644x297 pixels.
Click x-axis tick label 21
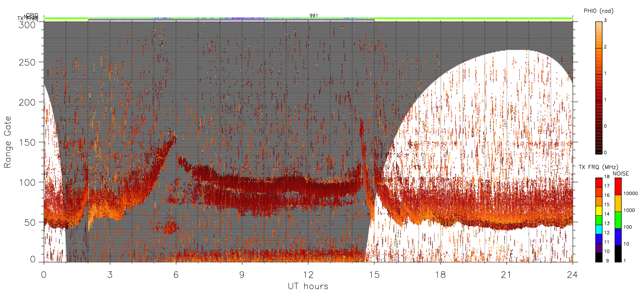506,274
